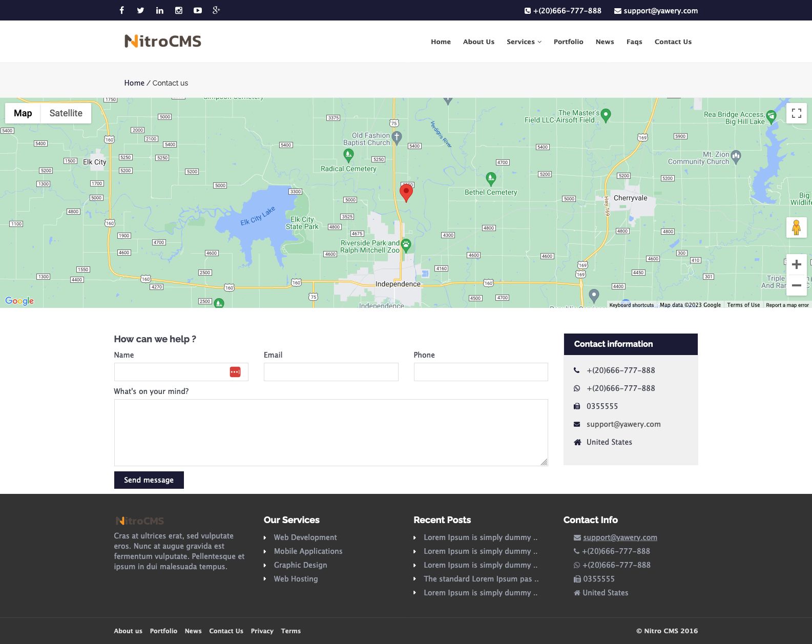Image resolution: width=812 pixels, height=644 pixels.
Task: Open the YouTube social icon
Action: 198,10
